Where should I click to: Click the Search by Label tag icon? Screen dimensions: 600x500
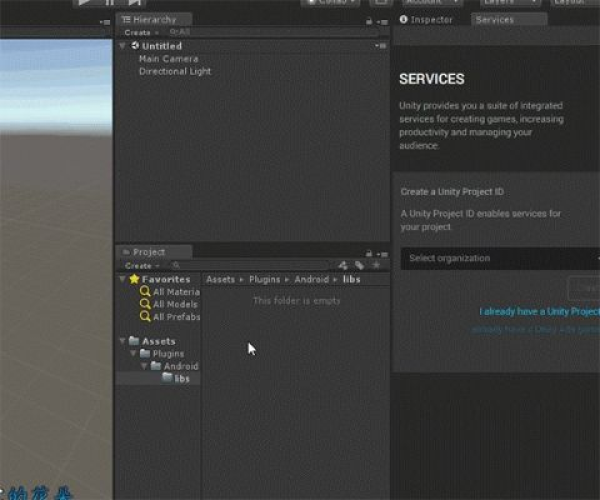pyautogui.click(x=359, y=265)
